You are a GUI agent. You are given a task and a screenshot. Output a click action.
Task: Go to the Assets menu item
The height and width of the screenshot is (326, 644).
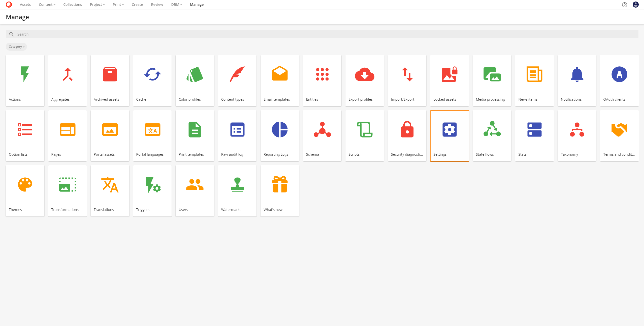pyautogui.click(x=25, y=5)
